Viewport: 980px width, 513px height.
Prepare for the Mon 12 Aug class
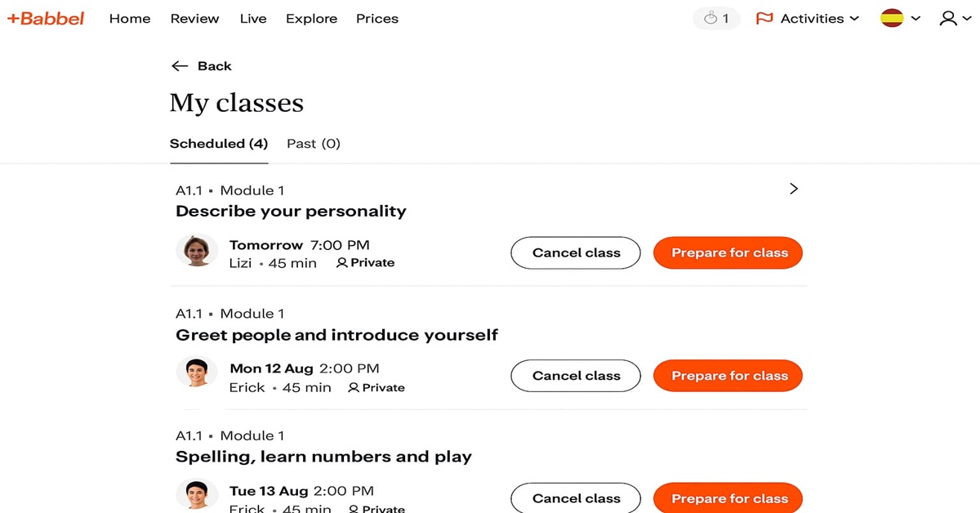point(728,376)
